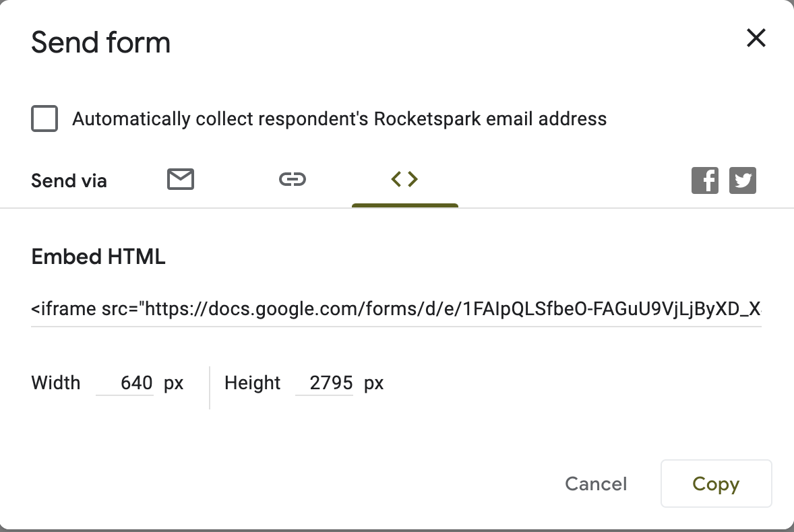The image size is (794, 532).
Task: Share the form on Facebook
Action: point(705,180)
